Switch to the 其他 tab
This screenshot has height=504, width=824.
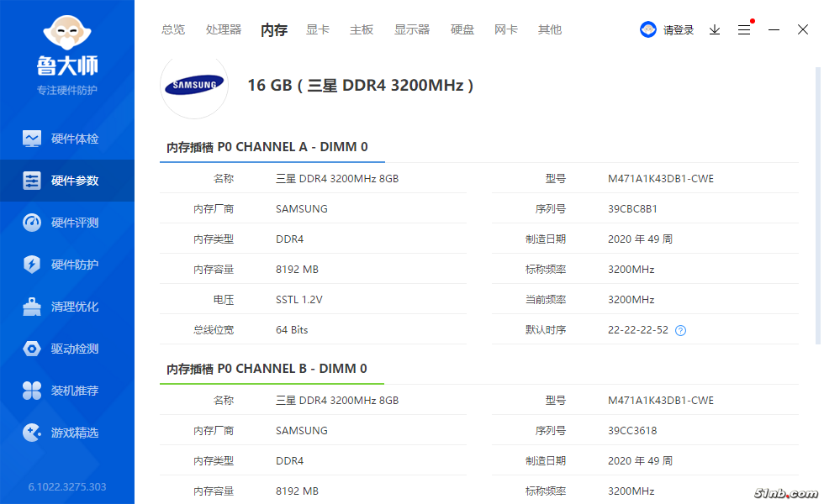(550, 30)
